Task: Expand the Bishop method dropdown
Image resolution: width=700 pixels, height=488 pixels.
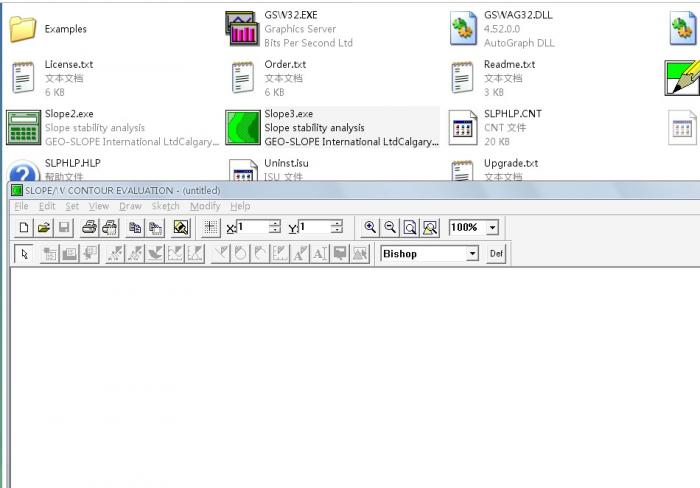Action: pos(472,254)
